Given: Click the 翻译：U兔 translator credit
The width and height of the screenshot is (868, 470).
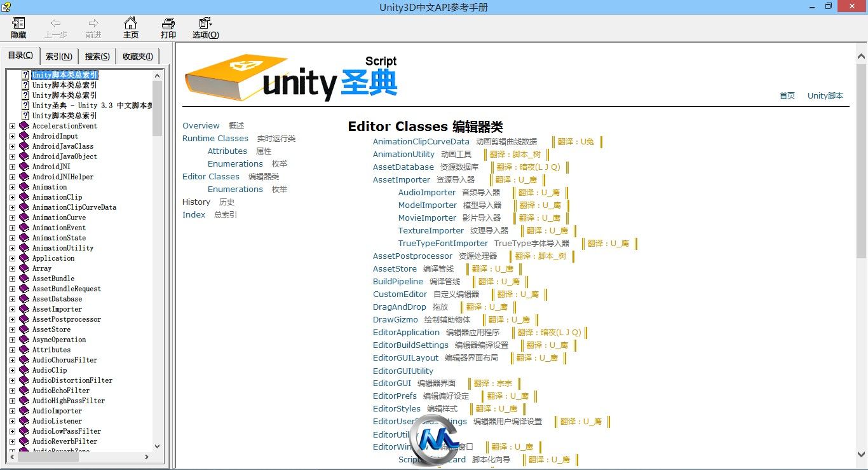Looking at the screenshot, I should tap(576, 142).
